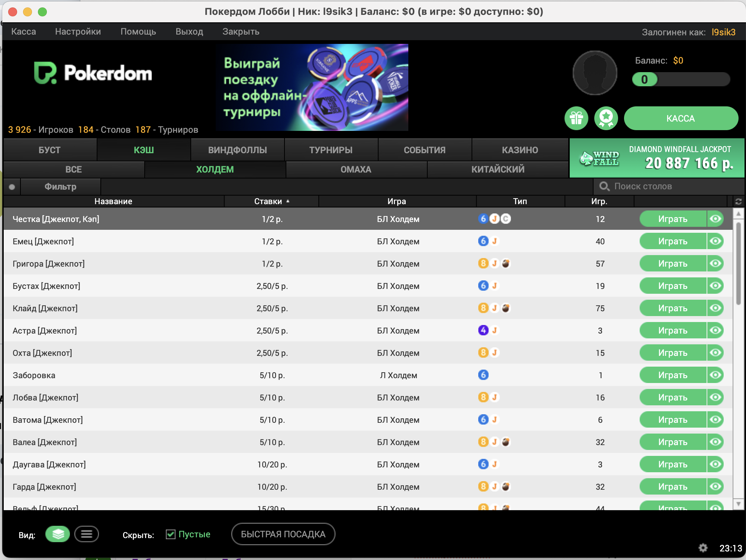Select the ОМАХА game tab
Viewport: 746px width, 560px height.
click(x=356, y=170)
